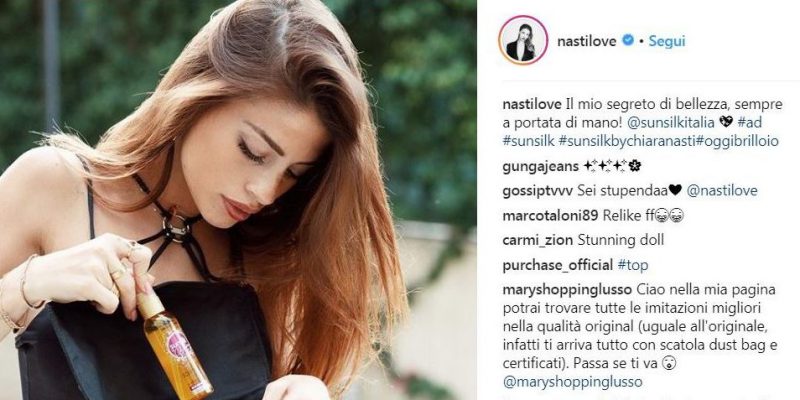Open the @maryshoppinglusso mention link

click(x=572, y=382)
